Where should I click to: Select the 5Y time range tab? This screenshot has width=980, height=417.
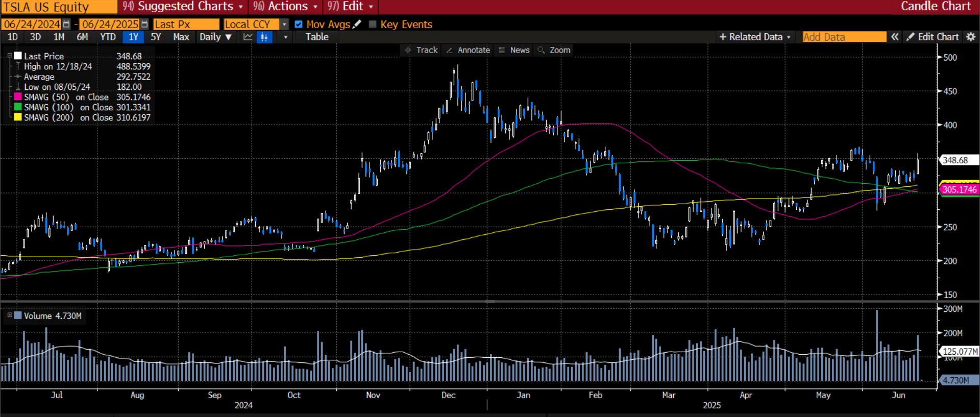[156, 37]
